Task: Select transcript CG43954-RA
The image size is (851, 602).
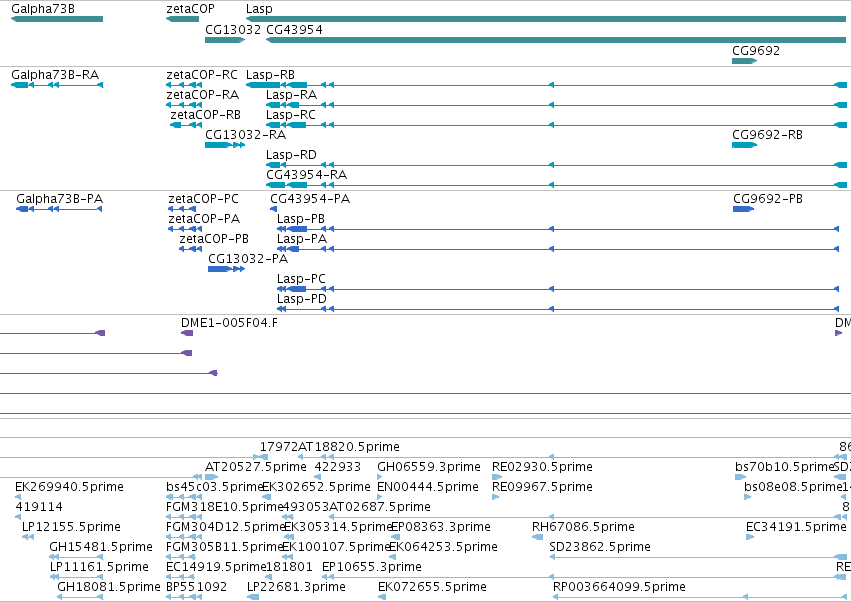Action: pos(556,185)
